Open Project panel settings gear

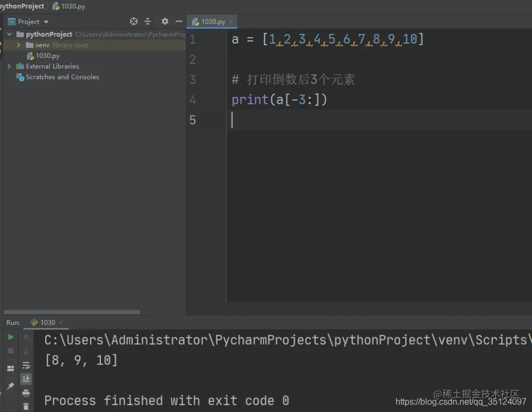(x=165, y=22)
